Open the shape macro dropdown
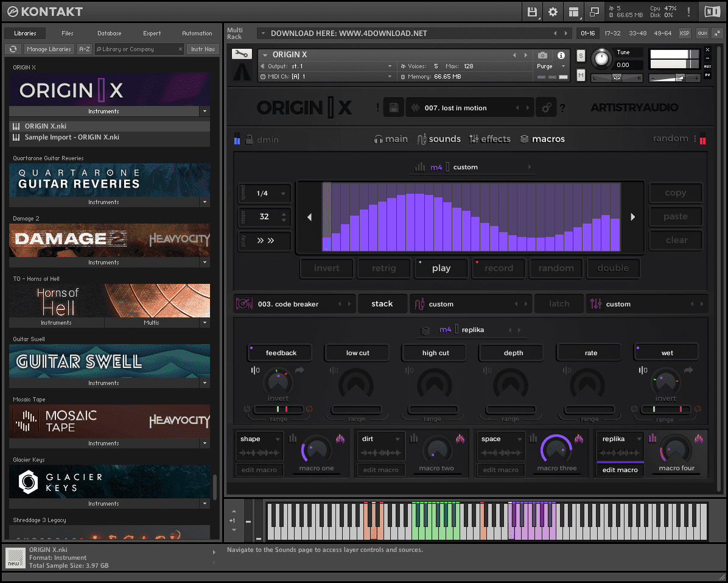Screen dimensions: 728x583 pos(259,439)
